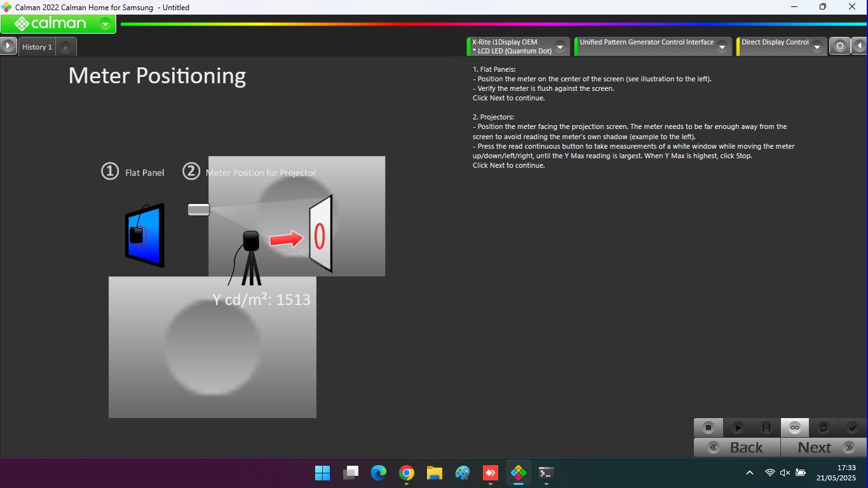Click the Read Single play button
This screenshot has height=488, width=868.
point(738,428)
